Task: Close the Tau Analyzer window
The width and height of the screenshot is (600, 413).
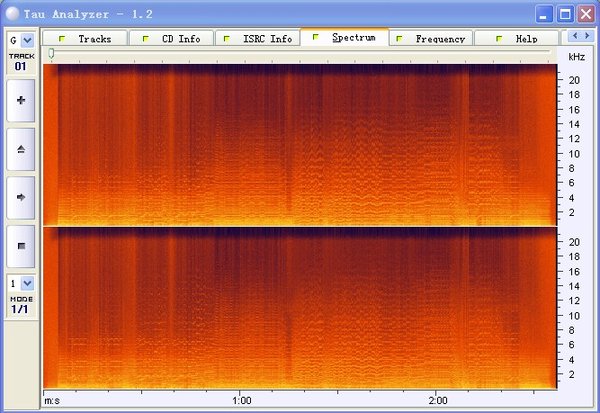Action: click(586, 15)
